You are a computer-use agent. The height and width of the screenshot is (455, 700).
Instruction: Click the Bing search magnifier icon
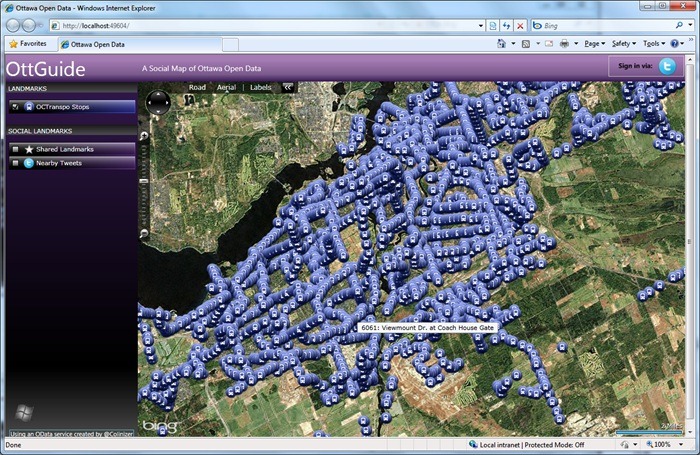(679, 25)
